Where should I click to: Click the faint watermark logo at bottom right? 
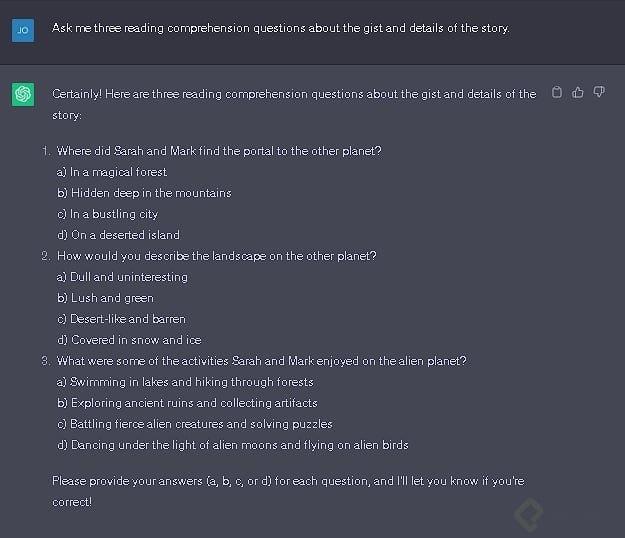tap(528, 515)
